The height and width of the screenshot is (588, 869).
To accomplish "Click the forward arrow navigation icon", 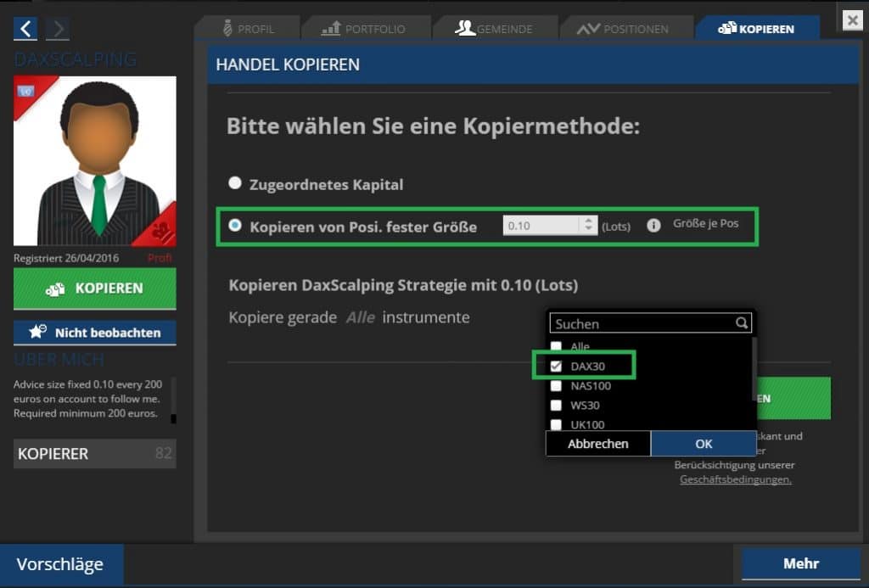I will 57,29.
